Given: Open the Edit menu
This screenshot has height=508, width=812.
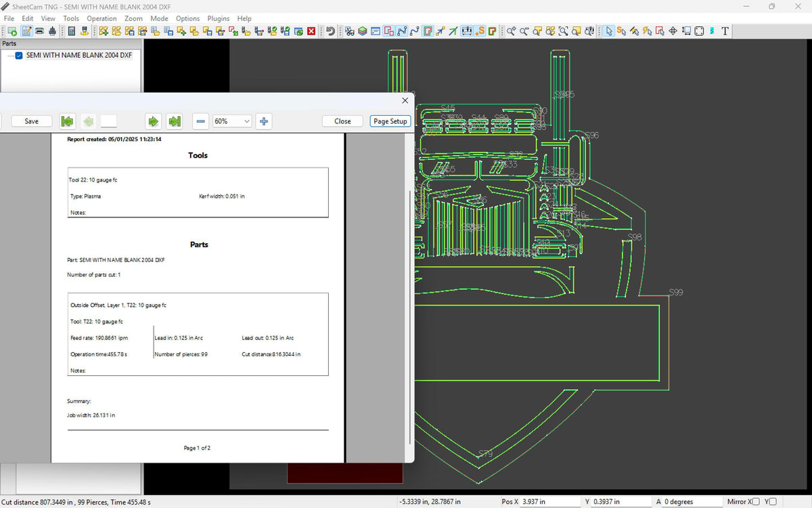Looking at the screenshot, I should (28, 18).
